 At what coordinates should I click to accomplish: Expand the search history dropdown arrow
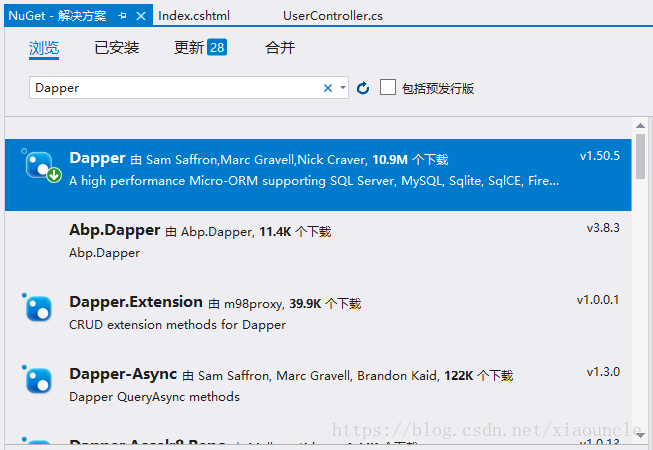click(x=343, y=88)
